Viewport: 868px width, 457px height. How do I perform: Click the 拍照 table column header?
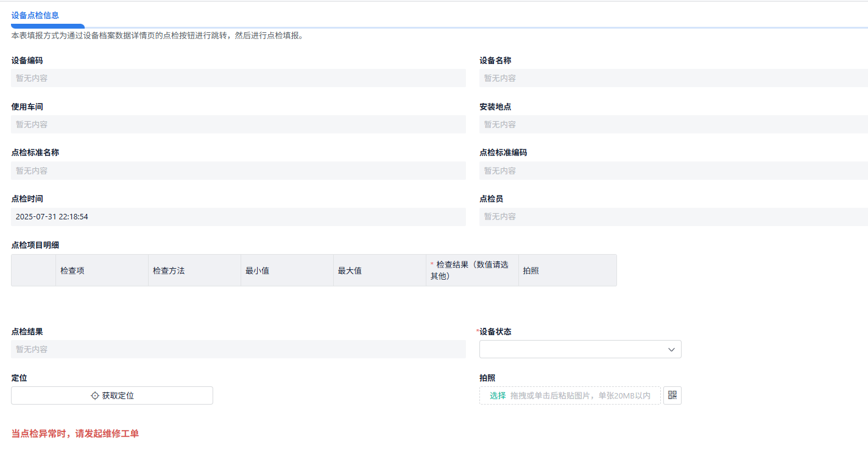coord(568,271)
